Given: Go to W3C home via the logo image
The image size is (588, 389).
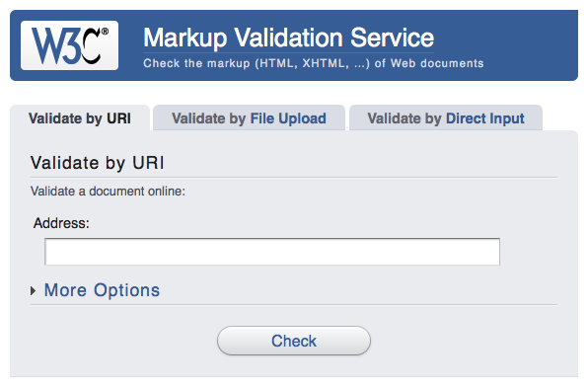Looking at the screenshot, I should 69,45.
